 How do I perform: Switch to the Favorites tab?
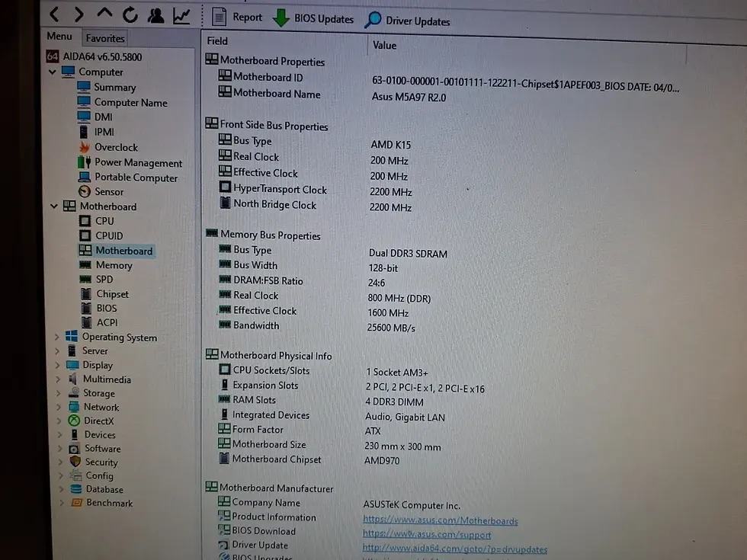coord(105,38)
